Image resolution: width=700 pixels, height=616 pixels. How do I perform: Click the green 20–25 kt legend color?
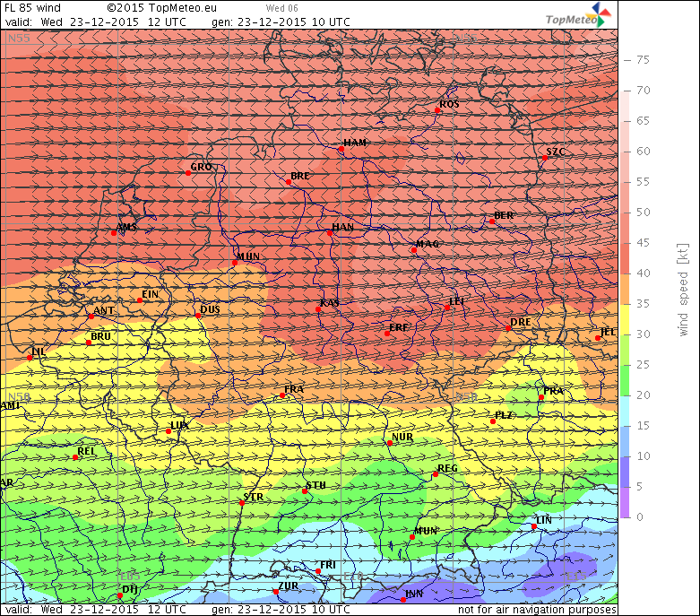(x=626, y=379)
